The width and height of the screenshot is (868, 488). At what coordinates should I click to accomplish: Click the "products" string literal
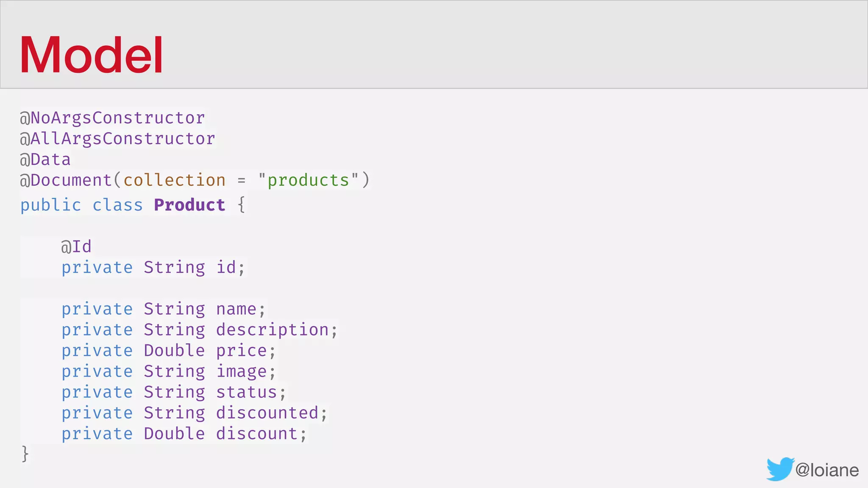click(x=309, y=180)
